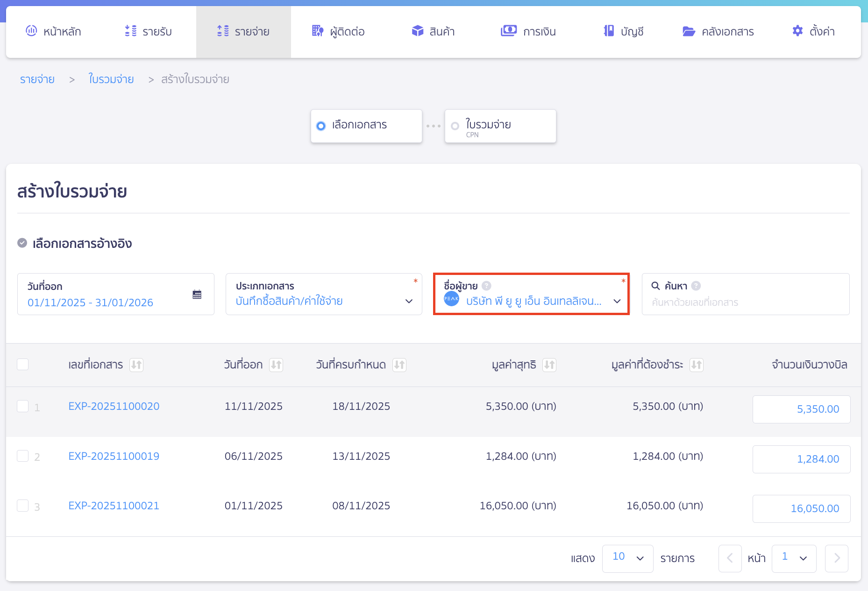Open document link EXP-20251100021
The height and width of the screenshot is (591, 868).
point(114,506)
